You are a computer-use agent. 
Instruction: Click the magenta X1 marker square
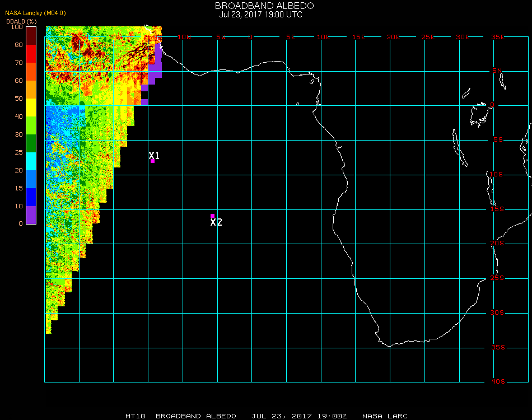click(153, 161)
